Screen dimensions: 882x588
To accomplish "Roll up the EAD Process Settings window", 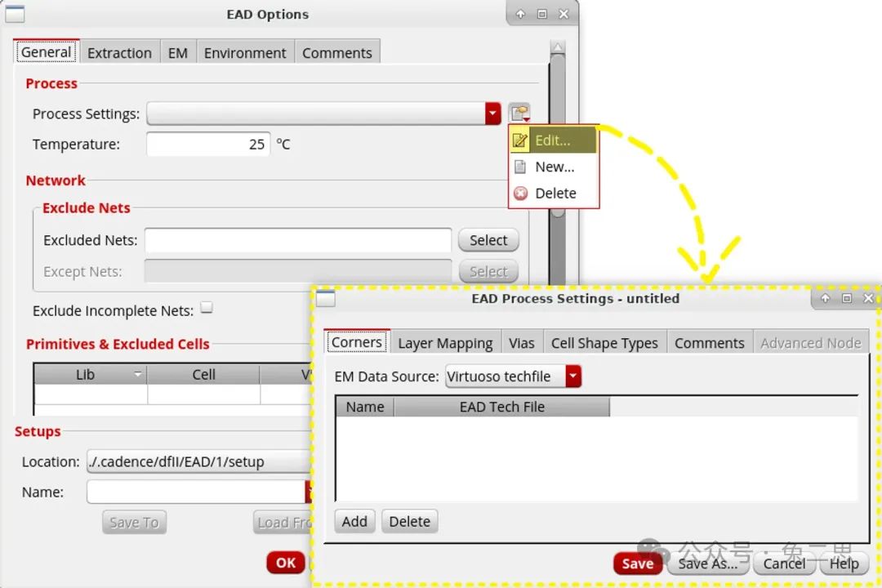I will coord(825,299).
